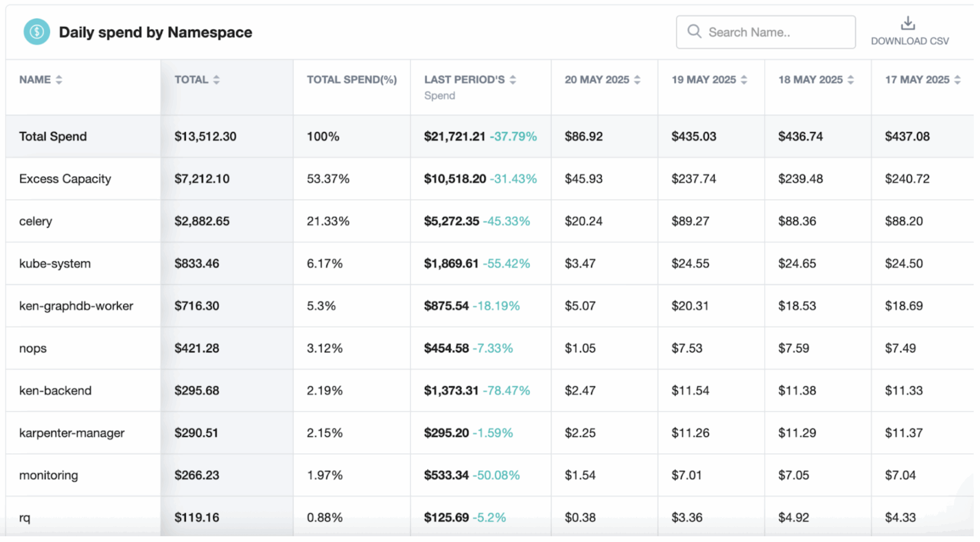Click the ken-graphdb-worker namespace
The width and height of the screenshot is (980, 542).
76,306
